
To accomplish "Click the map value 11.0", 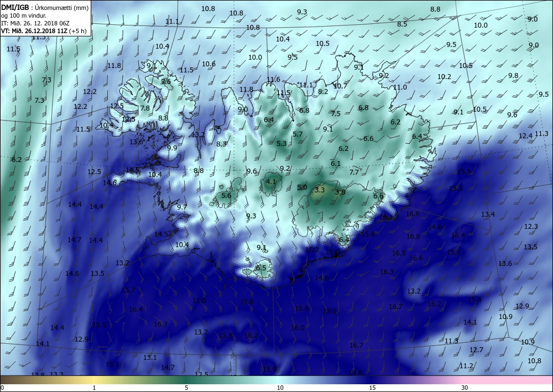I will 400,87.
